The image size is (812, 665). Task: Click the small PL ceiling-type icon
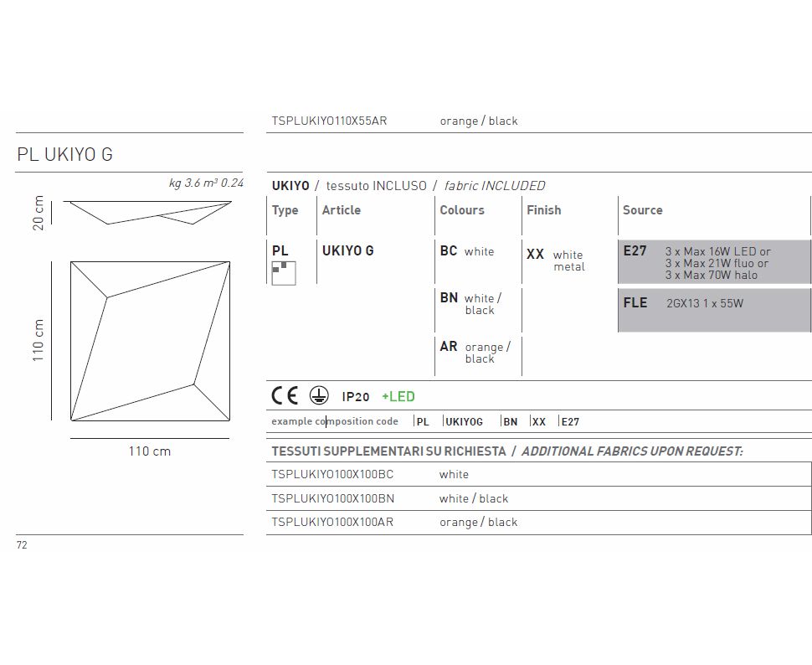tap(283, 271)
